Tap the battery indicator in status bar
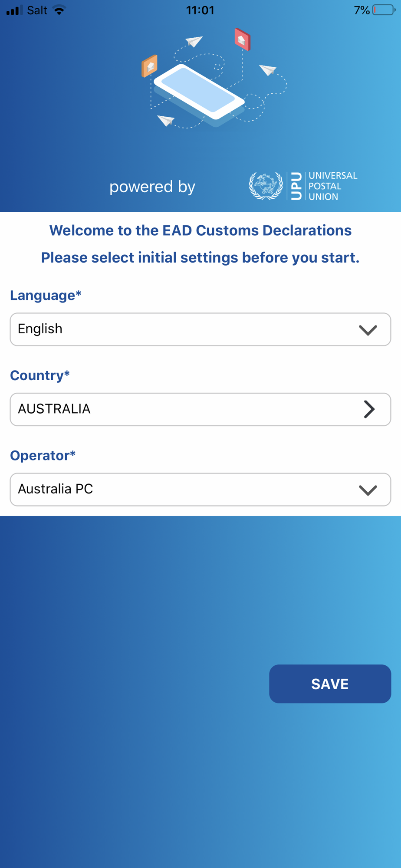401x868 pixels. pyautogui.click(x=383, y=10)
